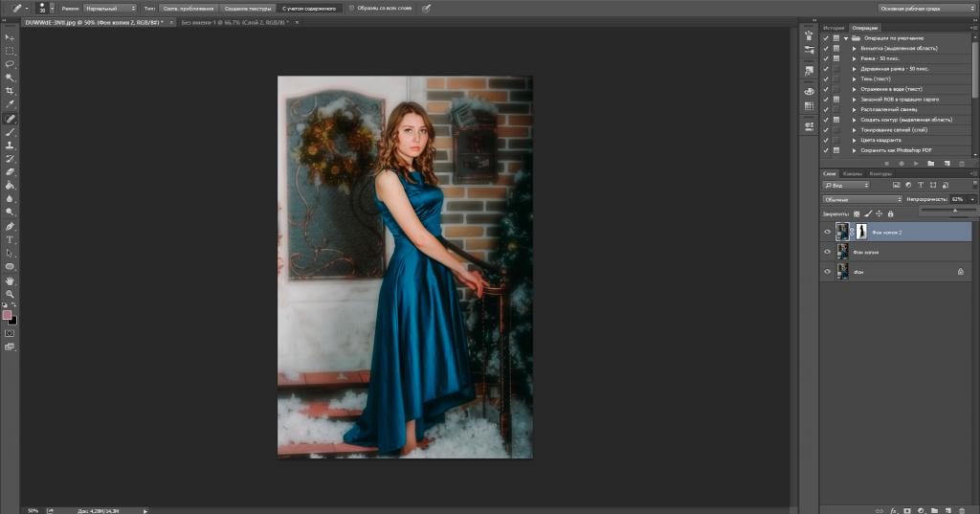
Task: Toggle Quick Mask mode icon
Action: click(x=10, y=333)
